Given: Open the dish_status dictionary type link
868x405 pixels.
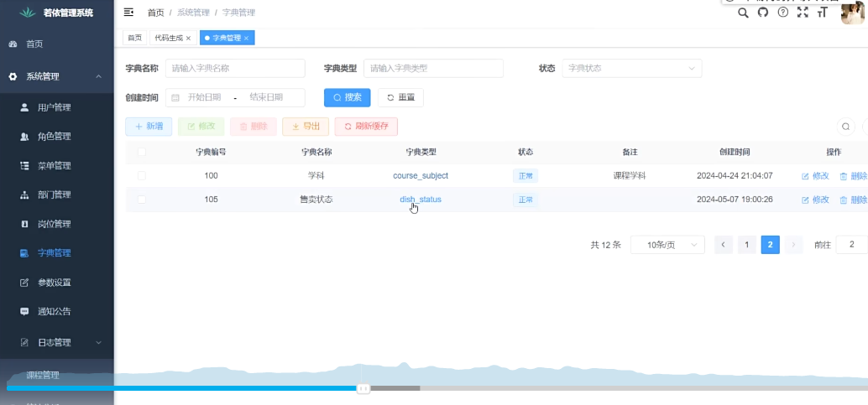Looking at the screenshot, I should pyautogui.click(x=421, y=200).
